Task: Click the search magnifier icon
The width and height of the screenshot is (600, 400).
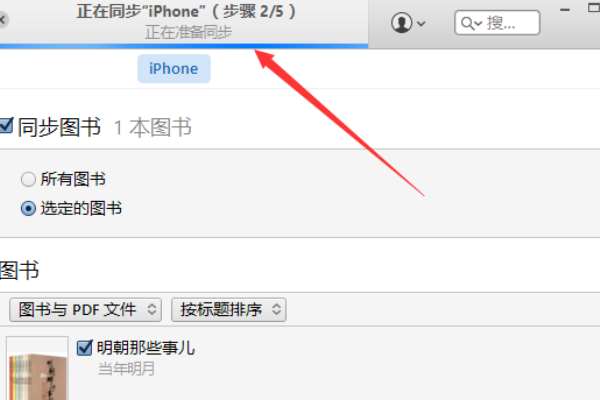Action: 467,23
